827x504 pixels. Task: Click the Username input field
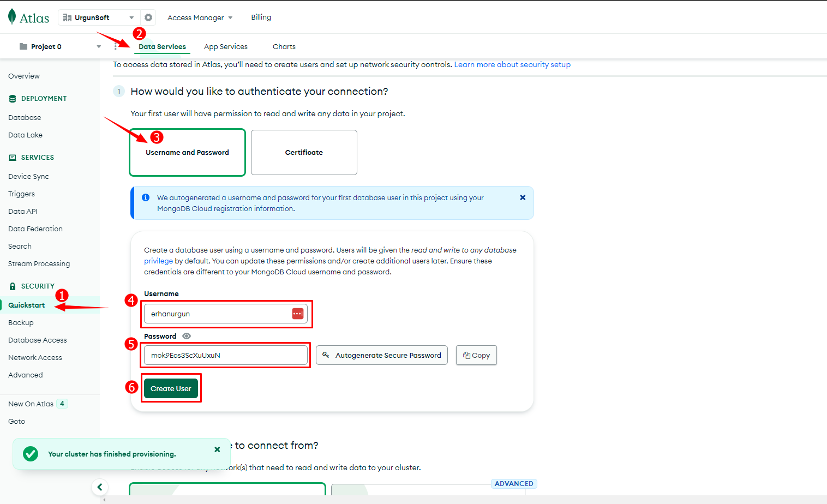coord(225,314)
